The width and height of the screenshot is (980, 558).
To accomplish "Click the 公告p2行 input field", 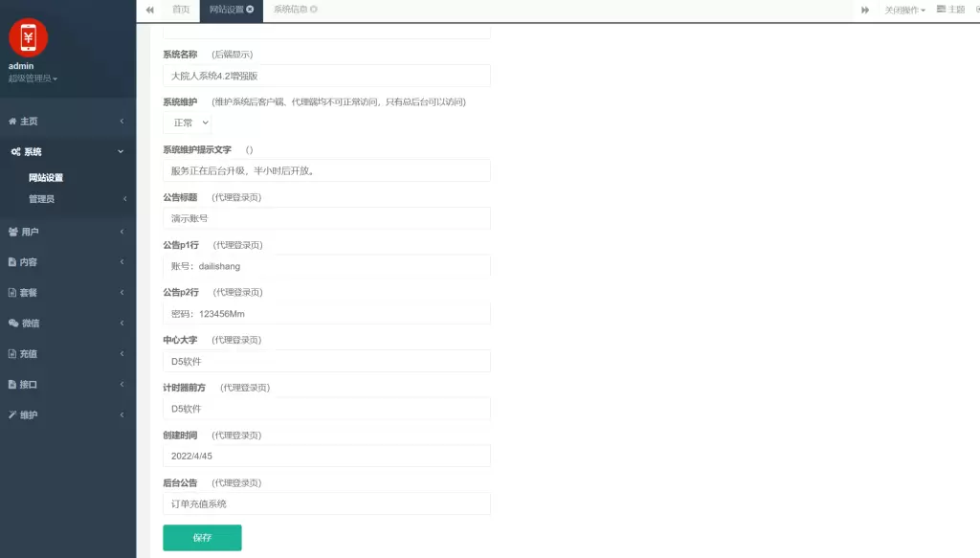I will (326, 314).
